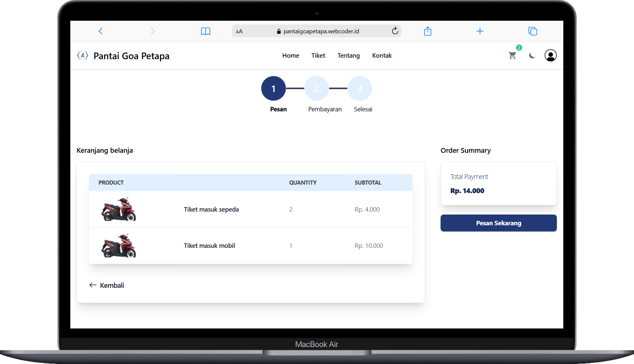The height and width of the screenshot is (364, 634).
Task: Click the total Rp. 14.000
Action: click(x=467, y=191)
